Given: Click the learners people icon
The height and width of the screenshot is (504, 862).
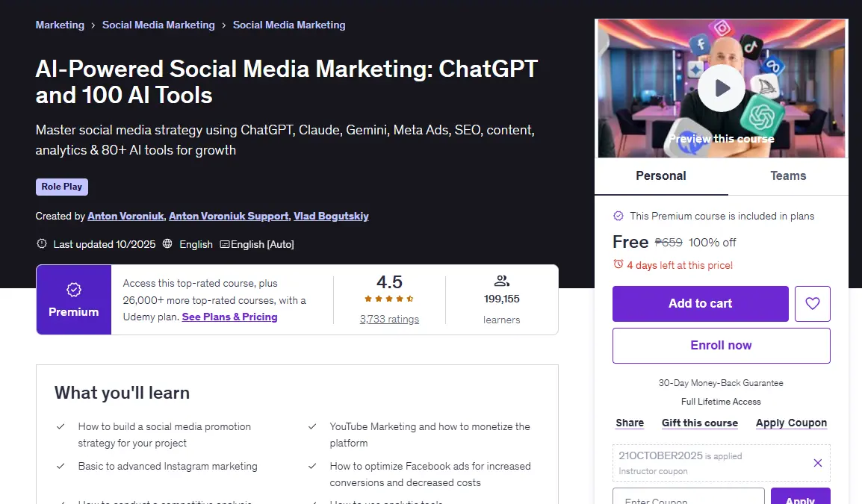Looking at the screenshot, I should point(501,281).
